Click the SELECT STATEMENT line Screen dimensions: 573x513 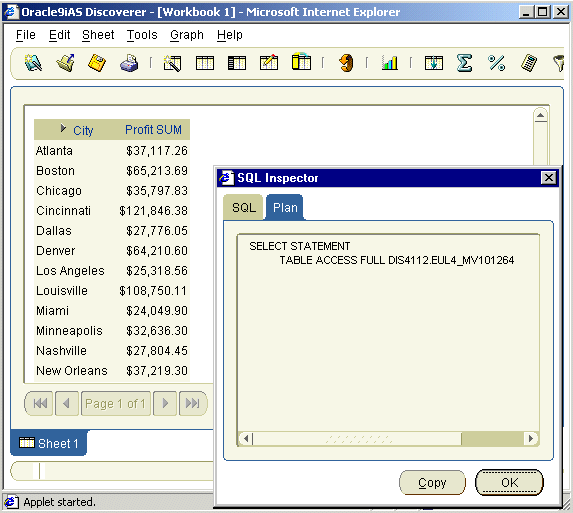pos(299,246)
